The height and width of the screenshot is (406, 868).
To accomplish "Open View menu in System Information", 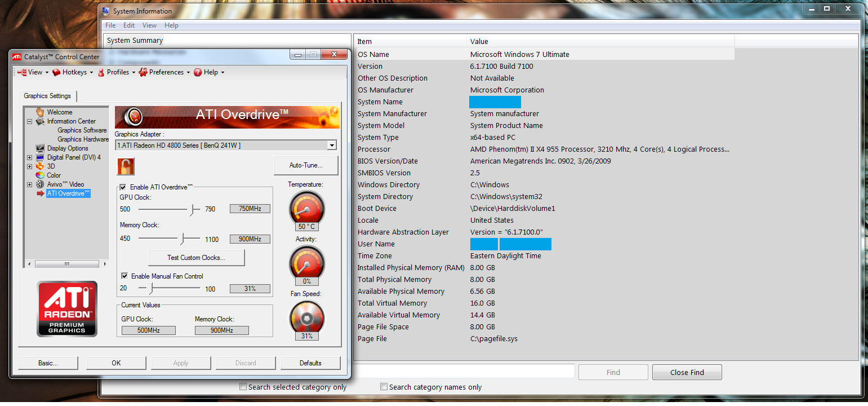I will tap(149, 25).
